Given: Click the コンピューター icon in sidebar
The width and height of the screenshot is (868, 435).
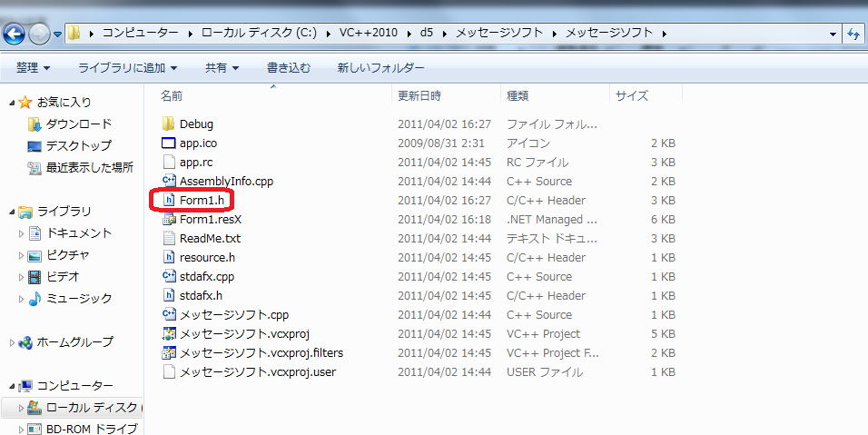Looking at the screenshot, I should coord(25,386).
